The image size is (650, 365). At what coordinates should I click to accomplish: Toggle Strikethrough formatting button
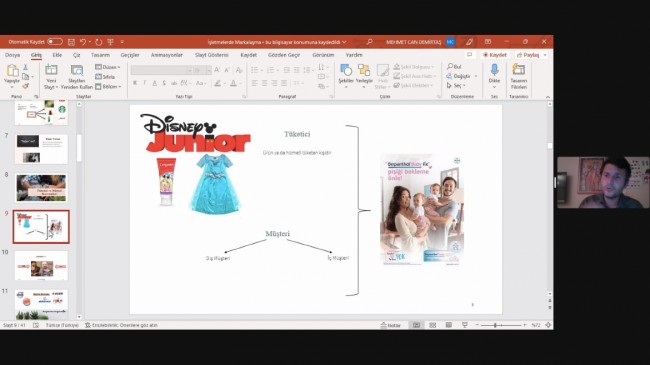coord(174,83)
